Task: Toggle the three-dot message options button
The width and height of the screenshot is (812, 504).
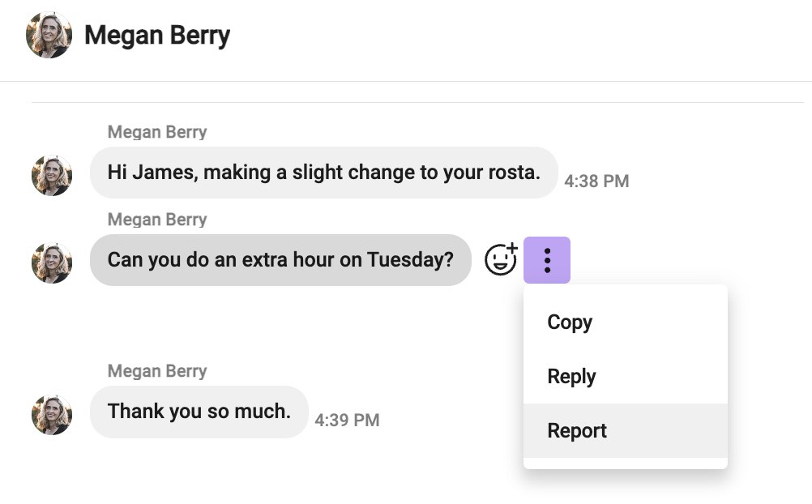Action: (547, 260)
